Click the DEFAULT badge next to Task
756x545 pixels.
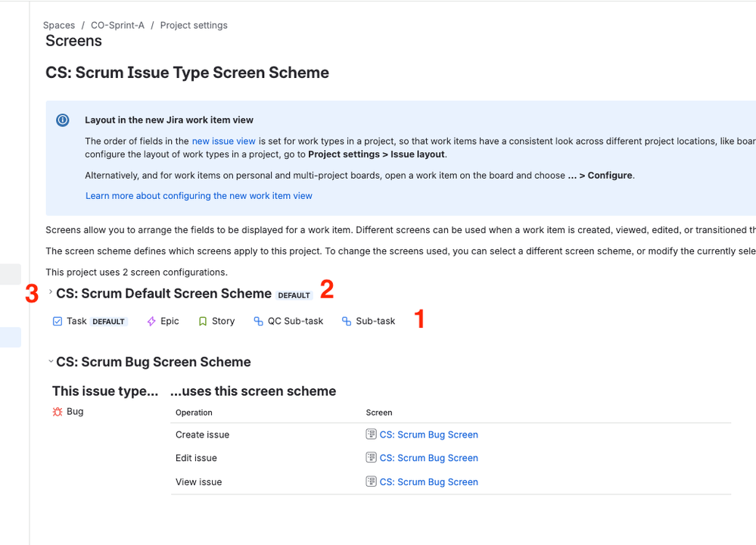(108, 322)
